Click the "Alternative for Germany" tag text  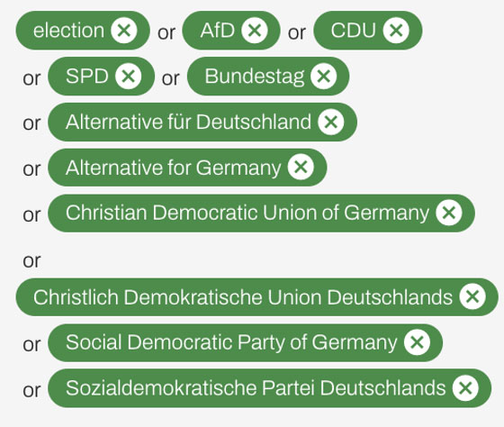click(173, 168)
